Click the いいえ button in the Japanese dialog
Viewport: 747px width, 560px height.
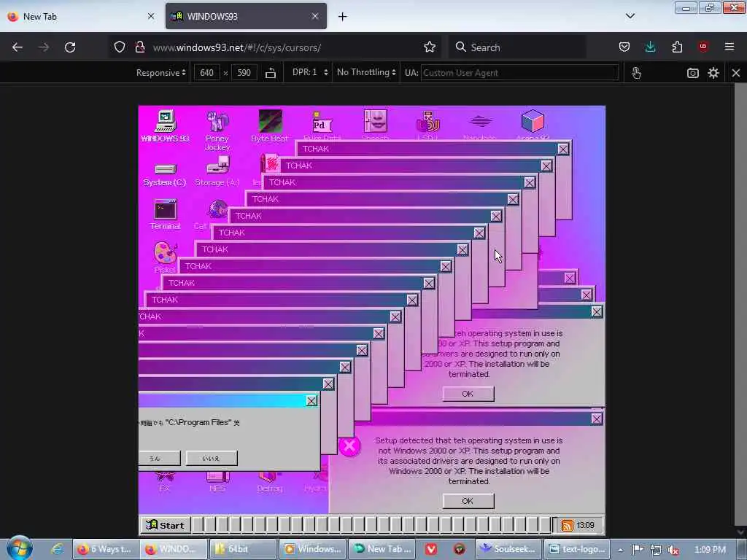(x=211, y=458)
